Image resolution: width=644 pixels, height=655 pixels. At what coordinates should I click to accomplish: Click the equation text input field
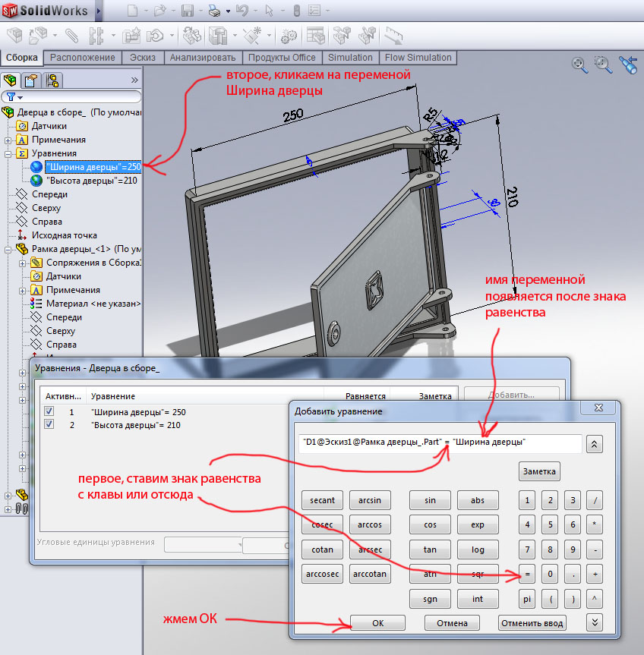coord(440,442)
